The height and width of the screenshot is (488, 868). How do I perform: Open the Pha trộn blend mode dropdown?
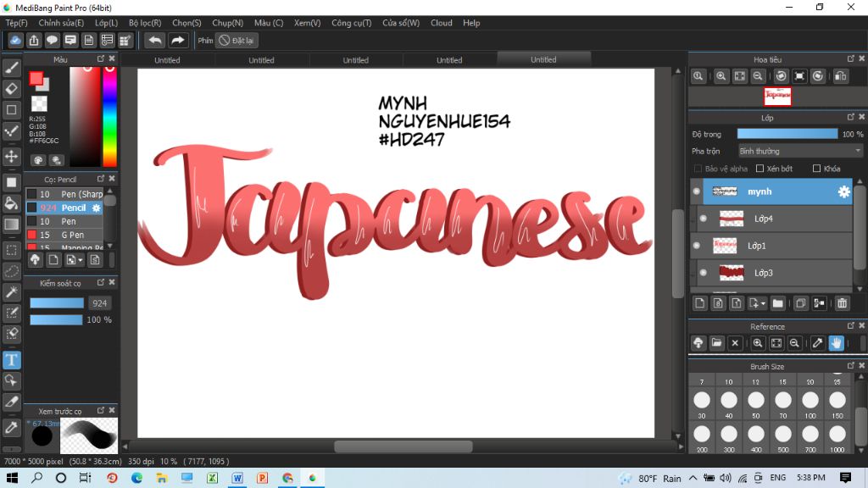(800, 151)
